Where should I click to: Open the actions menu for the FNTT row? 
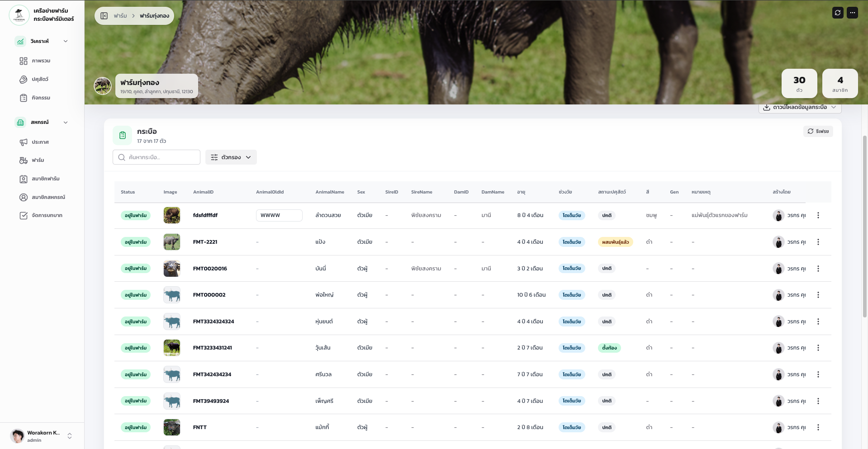tap(818, 427)
